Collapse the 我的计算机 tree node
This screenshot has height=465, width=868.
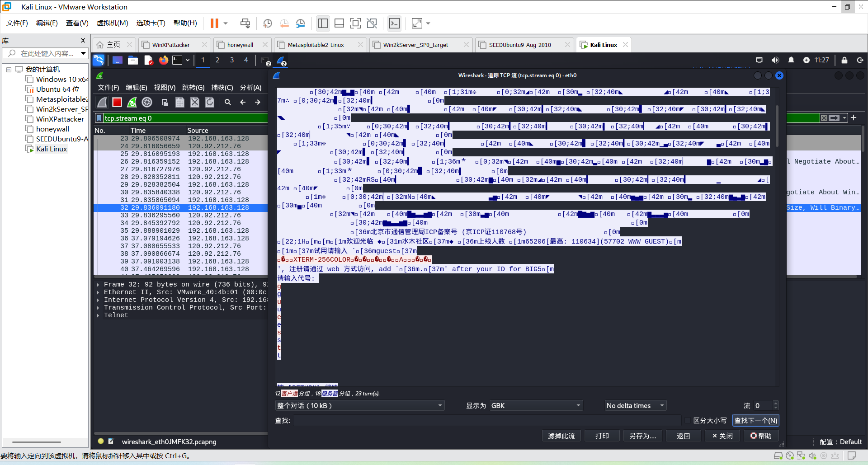(9, 70)
